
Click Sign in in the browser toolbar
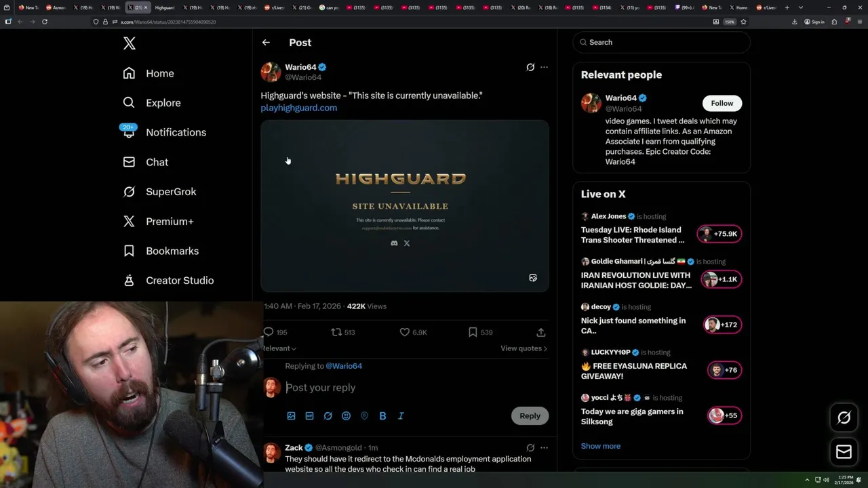point(814,22)
